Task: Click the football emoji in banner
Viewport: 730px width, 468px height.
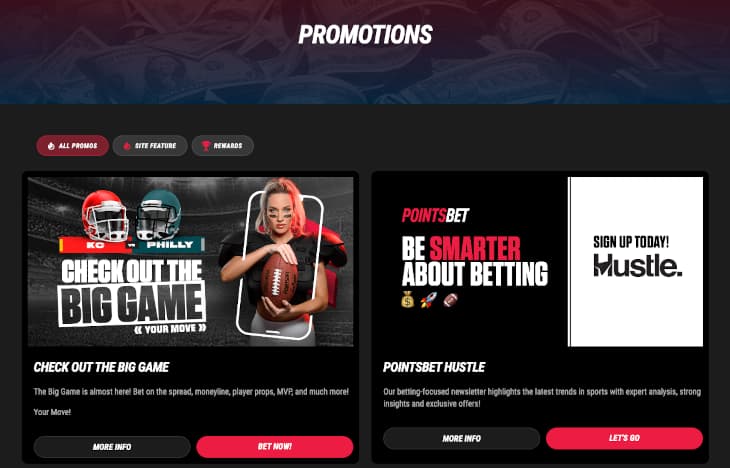Action: pyautogui.click(x=450, y=300)
